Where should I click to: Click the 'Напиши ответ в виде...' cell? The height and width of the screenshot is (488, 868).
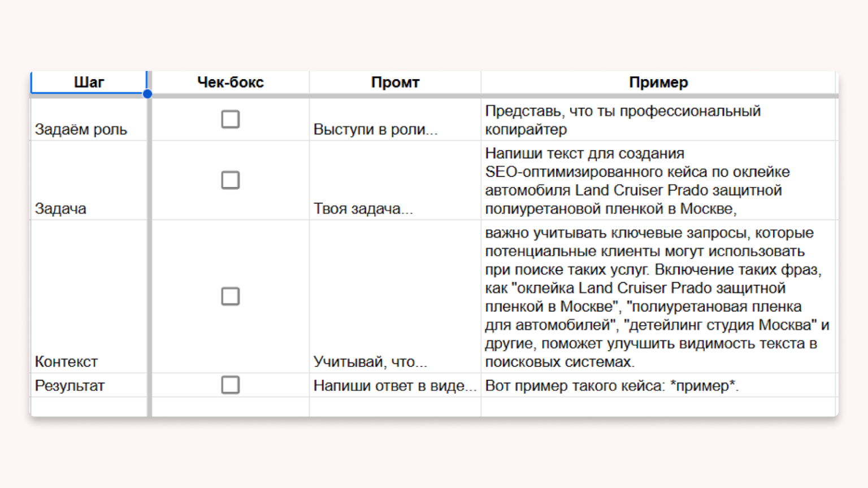(x=395, y=386)
